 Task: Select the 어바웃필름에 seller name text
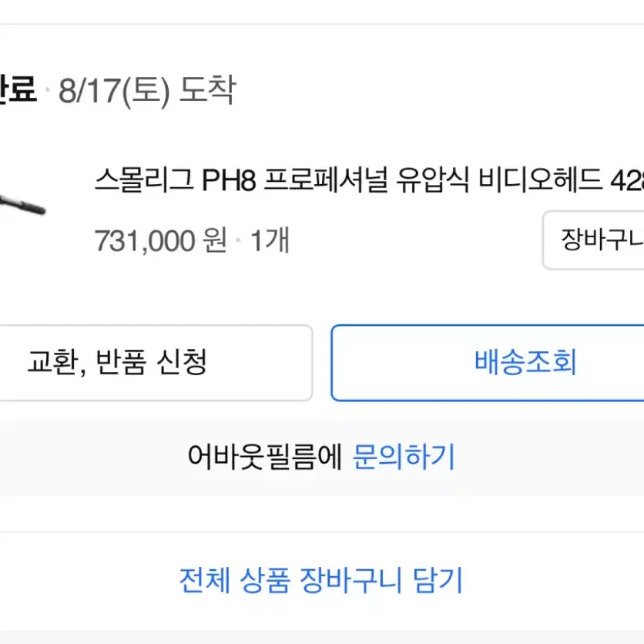pyautogui.click(x=265, y=457)
